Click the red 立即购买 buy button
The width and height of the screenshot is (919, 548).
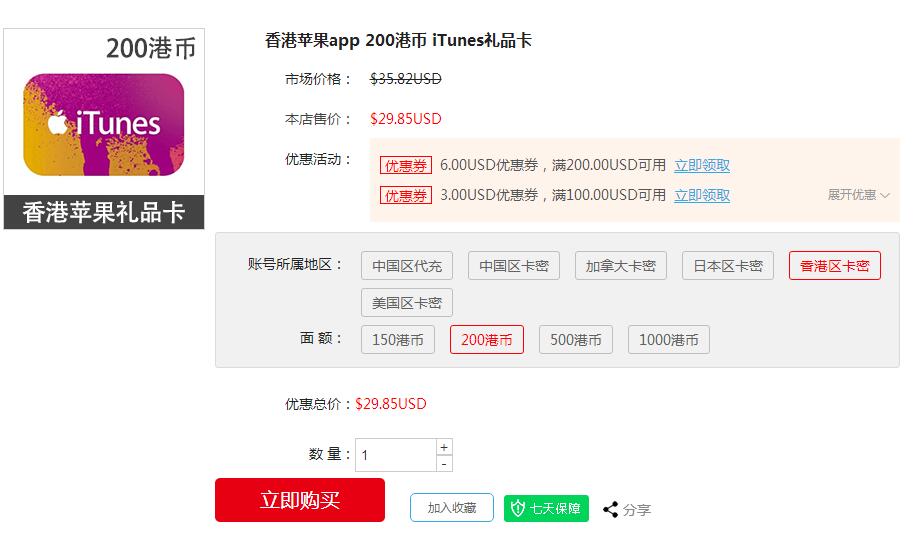click(299, 500)
